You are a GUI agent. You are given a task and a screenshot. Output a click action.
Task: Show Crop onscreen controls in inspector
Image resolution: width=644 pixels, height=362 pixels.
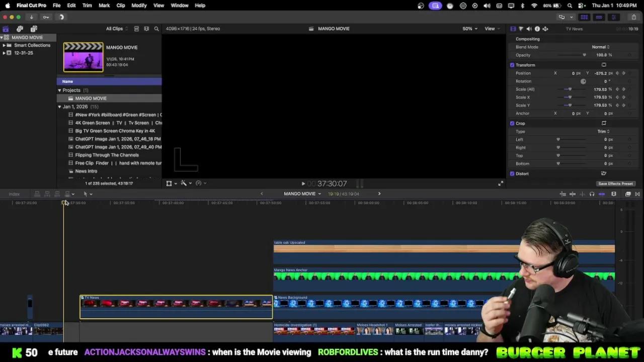coord(604,123)
